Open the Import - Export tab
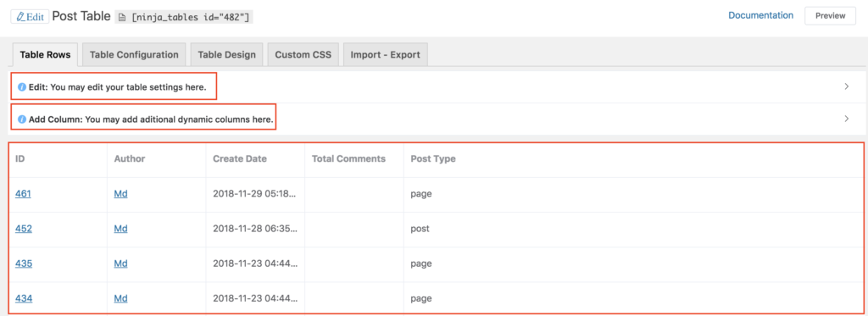The image size is (868, 316). click(386, 55)
